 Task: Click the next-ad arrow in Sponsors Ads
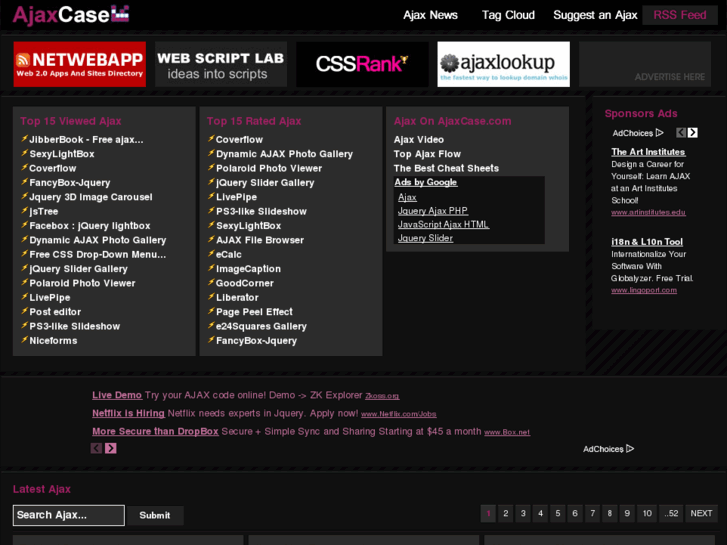(x=693, y=133)
